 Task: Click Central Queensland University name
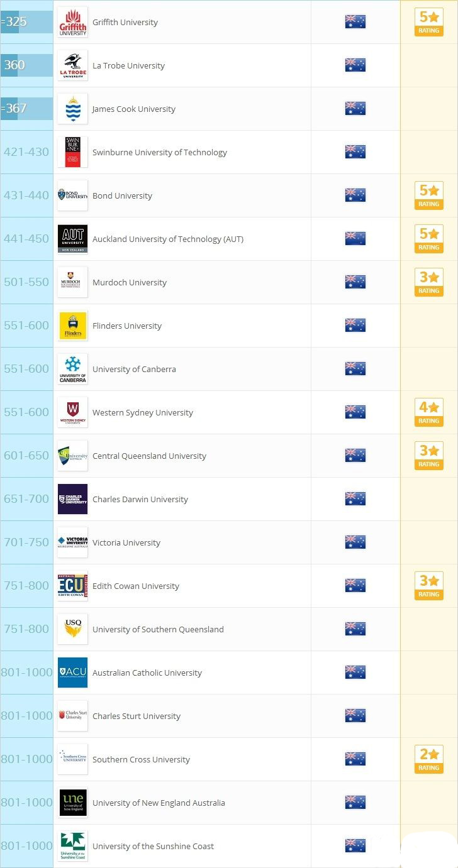click(x=149, y=456)
